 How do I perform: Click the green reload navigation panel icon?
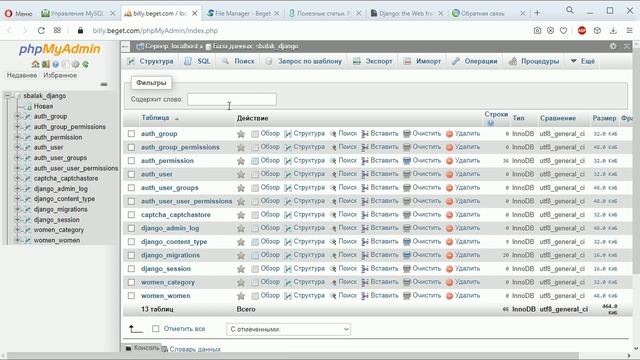tap(86, 64)
